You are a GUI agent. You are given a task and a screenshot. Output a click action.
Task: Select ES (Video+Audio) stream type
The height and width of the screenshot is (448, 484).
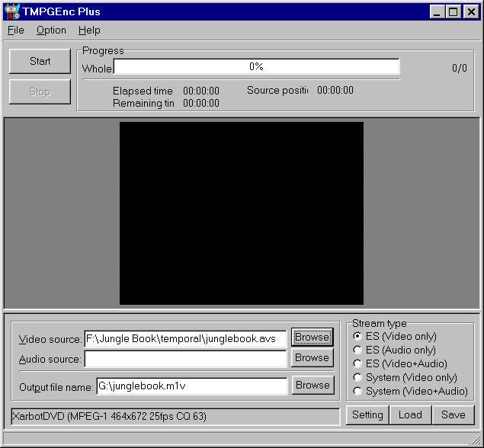(x=400, y=363)
